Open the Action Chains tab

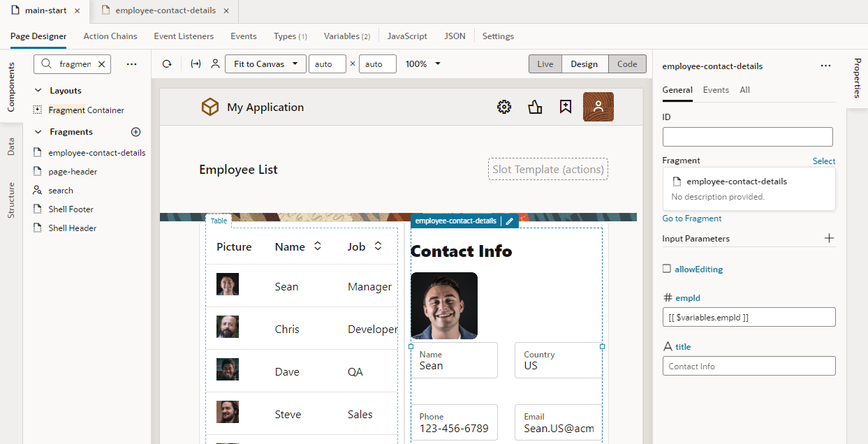pyautogui.click(x=110, y=36)
